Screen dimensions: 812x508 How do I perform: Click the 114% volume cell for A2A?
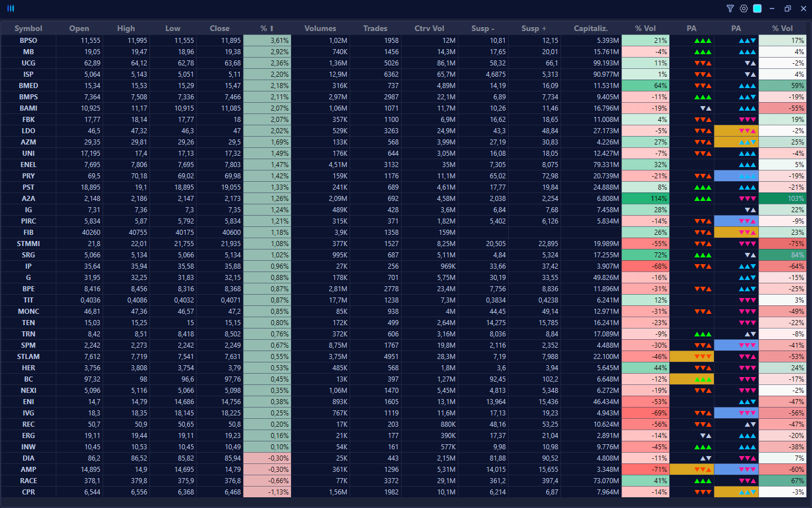point(645,199)
